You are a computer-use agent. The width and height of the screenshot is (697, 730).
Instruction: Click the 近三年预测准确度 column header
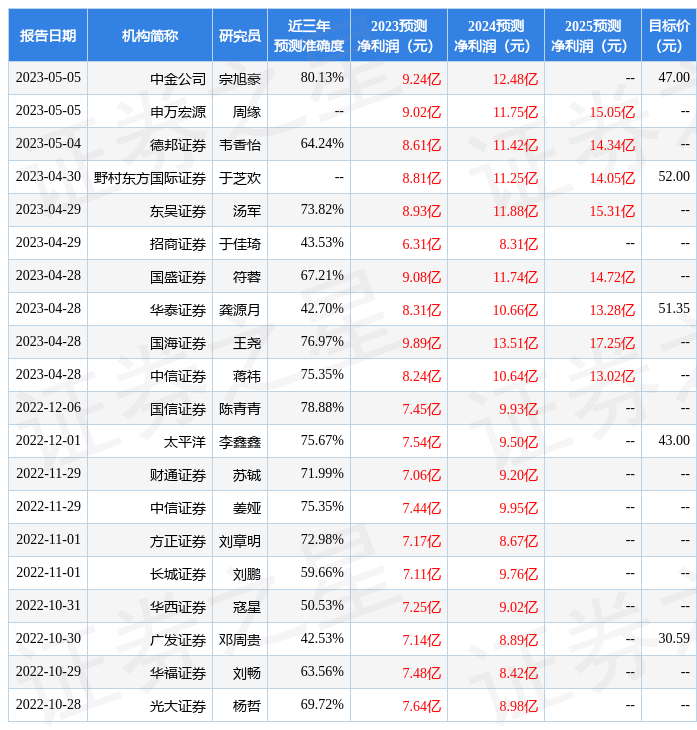pos(309,35)
